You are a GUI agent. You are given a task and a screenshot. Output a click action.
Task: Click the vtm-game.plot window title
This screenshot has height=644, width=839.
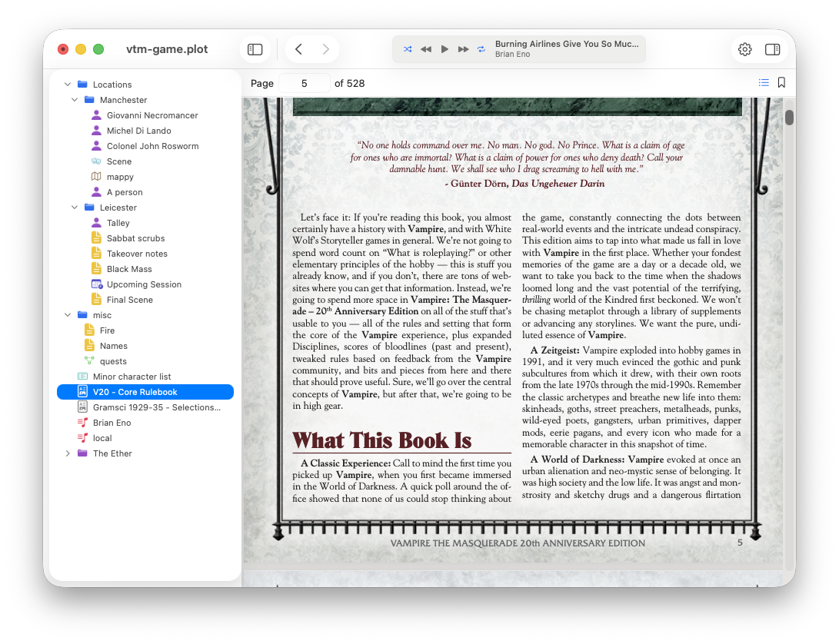click(167, 49)
